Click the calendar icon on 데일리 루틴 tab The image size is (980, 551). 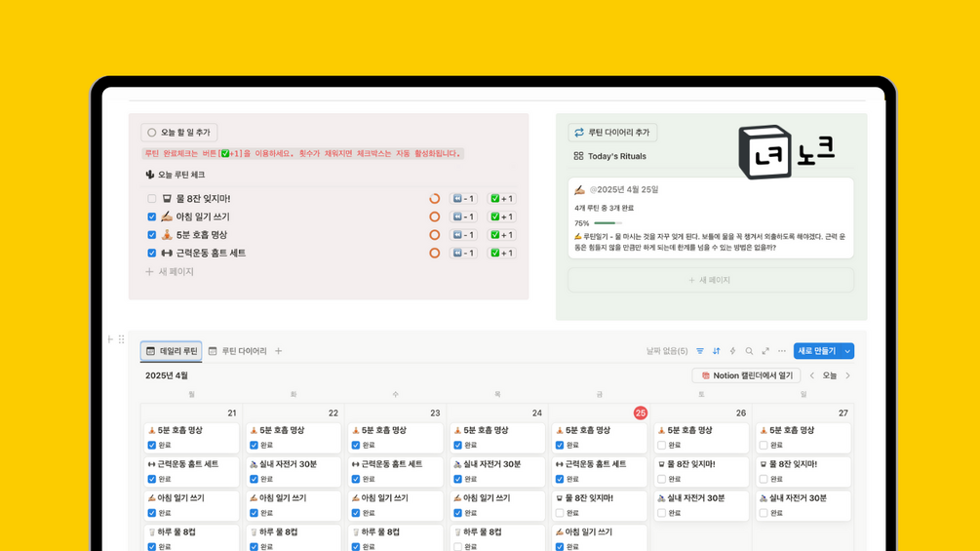tap(150, 351)
